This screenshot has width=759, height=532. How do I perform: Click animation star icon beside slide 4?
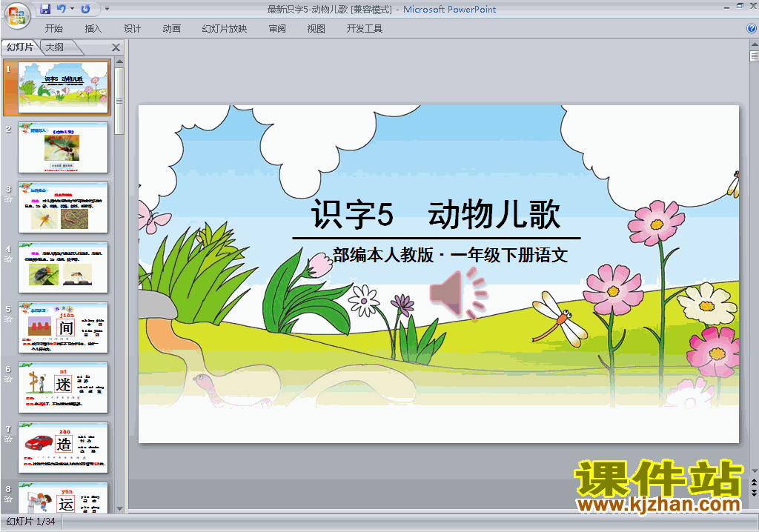[8, 259]
